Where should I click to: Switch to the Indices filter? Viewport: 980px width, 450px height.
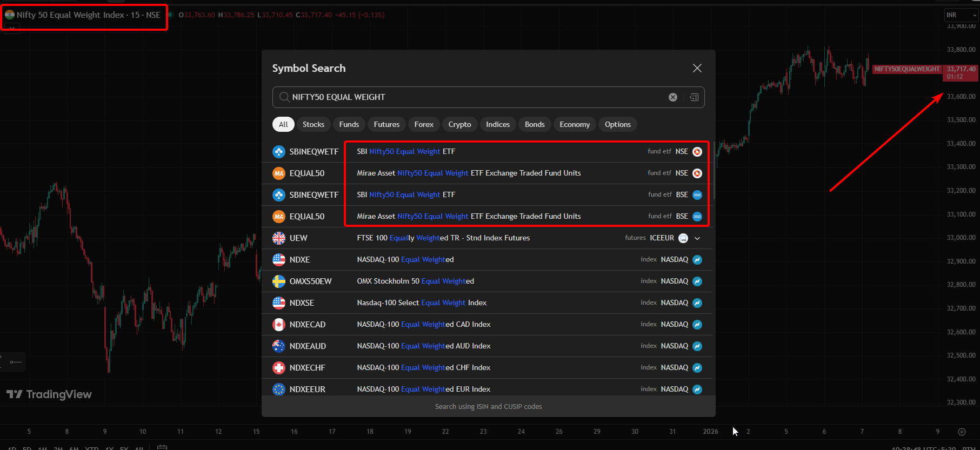(x=497, y=124)
